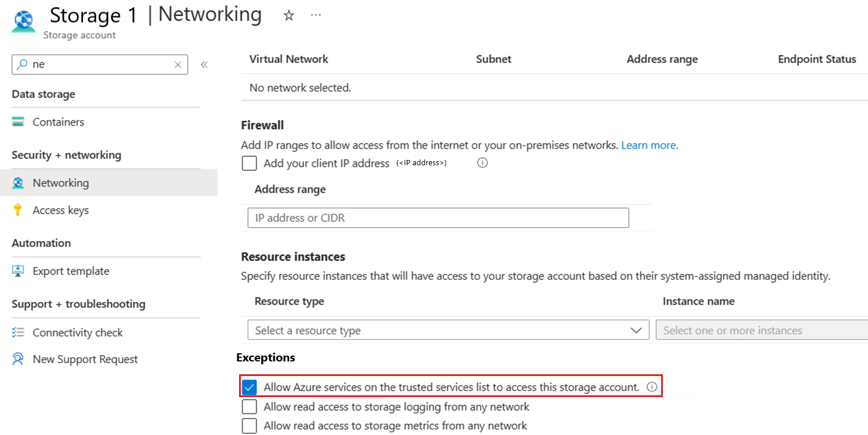Screen dimensions: 868x435
Task: Click the search magnifier icon
Action: pyautogui.click(x=22, y=64)
